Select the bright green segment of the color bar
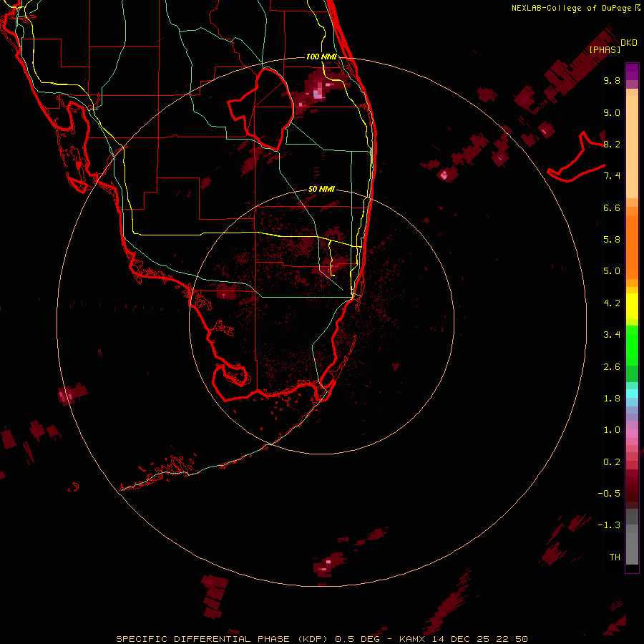The width and height of the screenshot is (644, 644). [x=632, y=345]
